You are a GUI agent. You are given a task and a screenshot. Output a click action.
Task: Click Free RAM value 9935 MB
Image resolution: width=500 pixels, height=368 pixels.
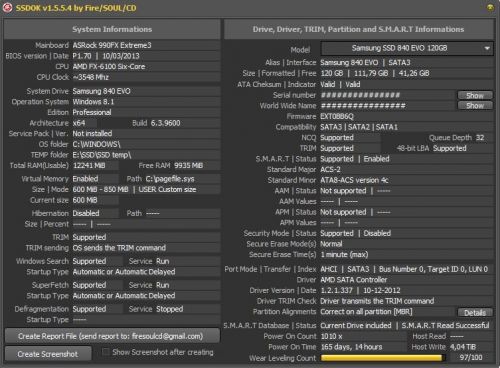pos(189,166)
